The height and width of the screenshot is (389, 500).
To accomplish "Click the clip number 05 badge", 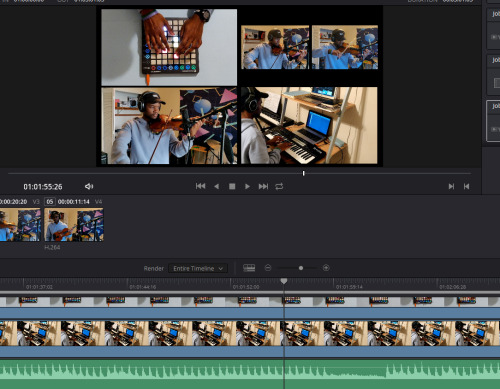I will click(x=49, y=202).
